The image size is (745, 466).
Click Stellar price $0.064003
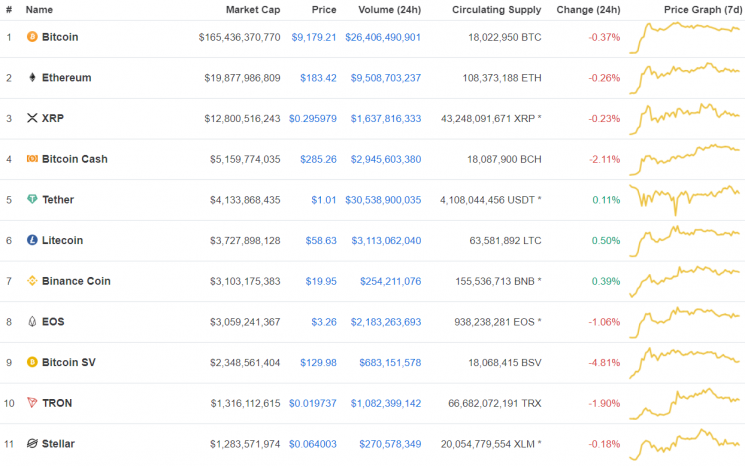click(x=313, y=444)
